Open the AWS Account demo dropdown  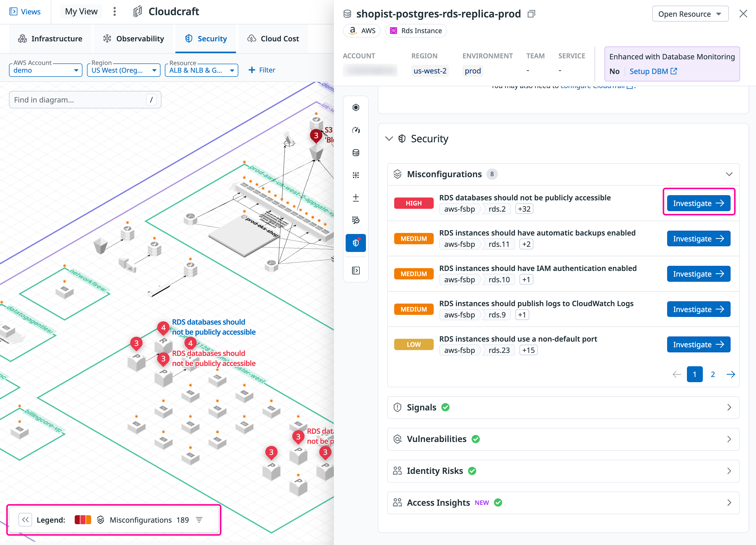46,70
